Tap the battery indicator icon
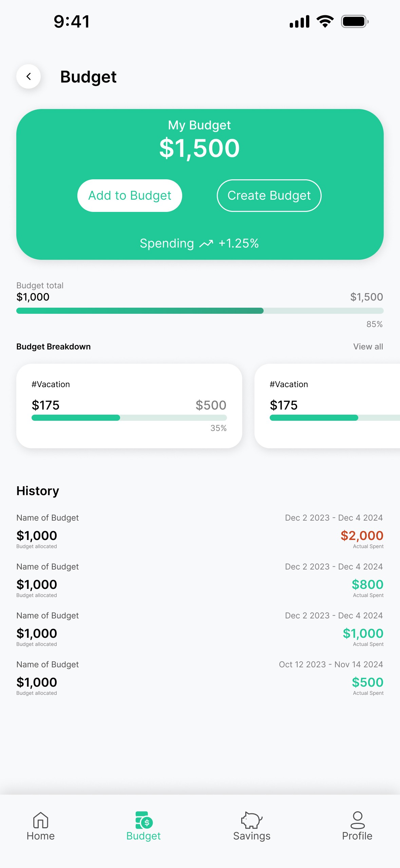400x868 pixels. [x=355, y=21]
